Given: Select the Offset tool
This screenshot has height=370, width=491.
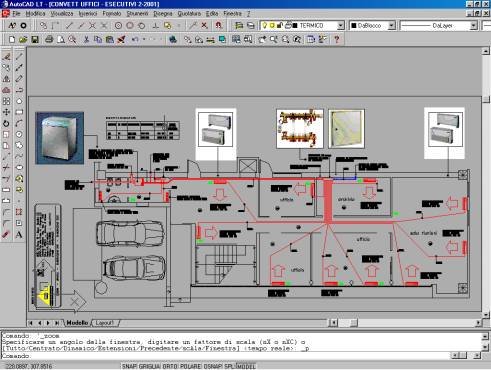Looking at the screenshot, I should [x=6, y=90].
